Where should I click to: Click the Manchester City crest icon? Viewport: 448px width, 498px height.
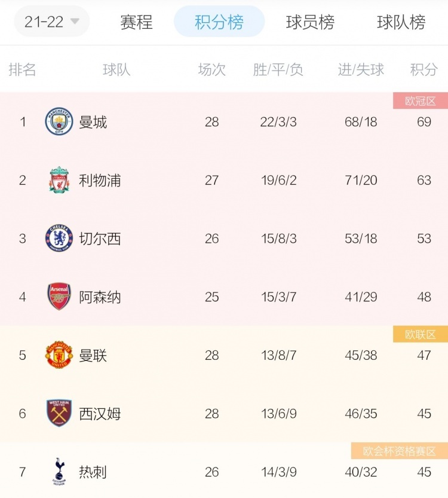pos(59,121)
